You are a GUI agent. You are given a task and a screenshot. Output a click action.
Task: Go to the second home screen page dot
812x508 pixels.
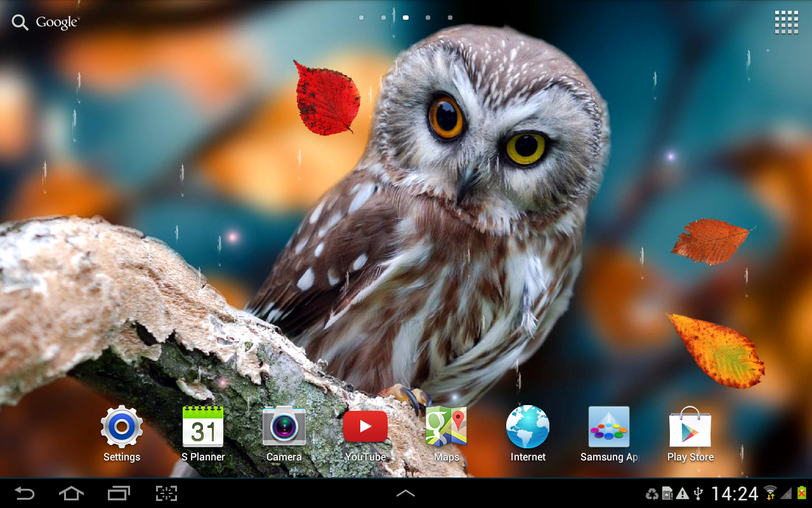click(384, 18)
